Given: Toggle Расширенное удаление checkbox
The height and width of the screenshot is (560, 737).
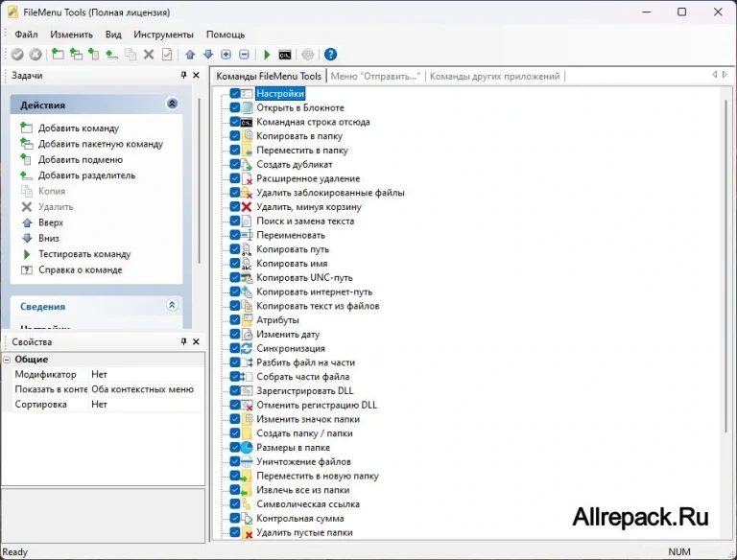Looking at the screenshot, I should point(235,178).
